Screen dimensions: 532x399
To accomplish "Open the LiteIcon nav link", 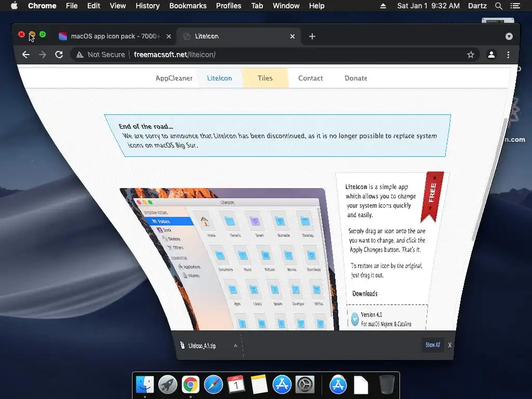I will click(220, 78).
